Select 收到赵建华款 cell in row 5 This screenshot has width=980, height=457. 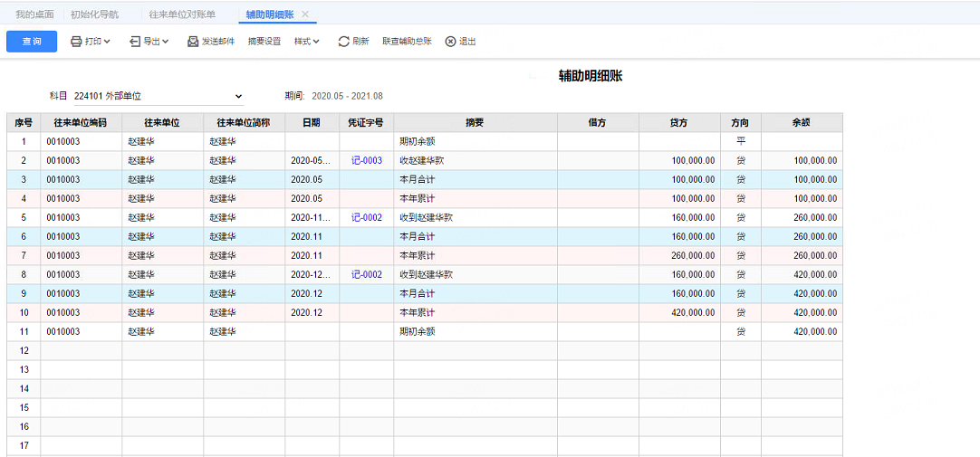(x=475, y=218)
